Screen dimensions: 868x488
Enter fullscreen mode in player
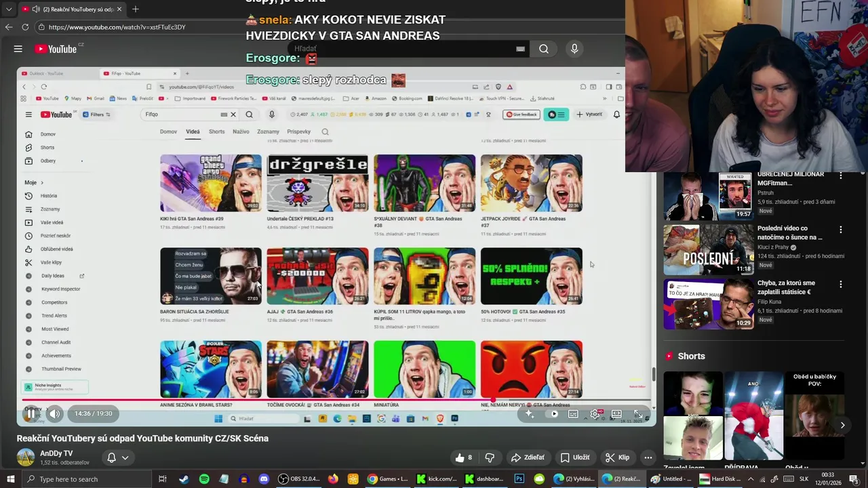638,414
